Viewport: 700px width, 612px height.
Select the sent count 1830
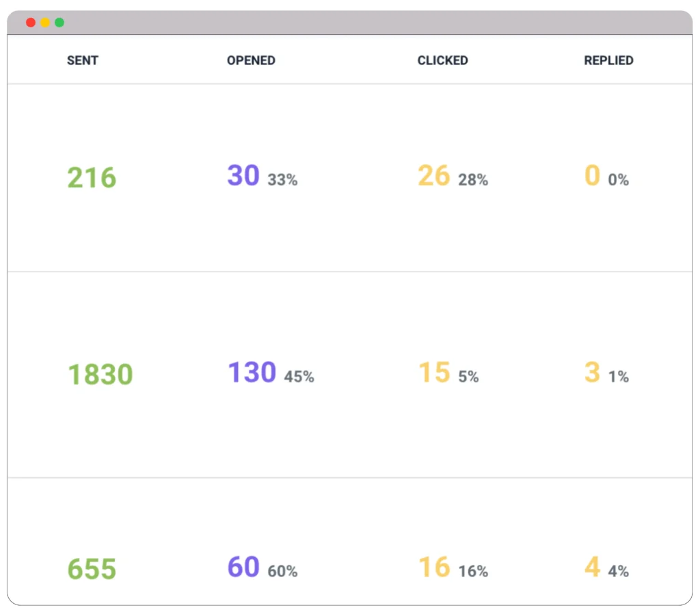(100, 373)
